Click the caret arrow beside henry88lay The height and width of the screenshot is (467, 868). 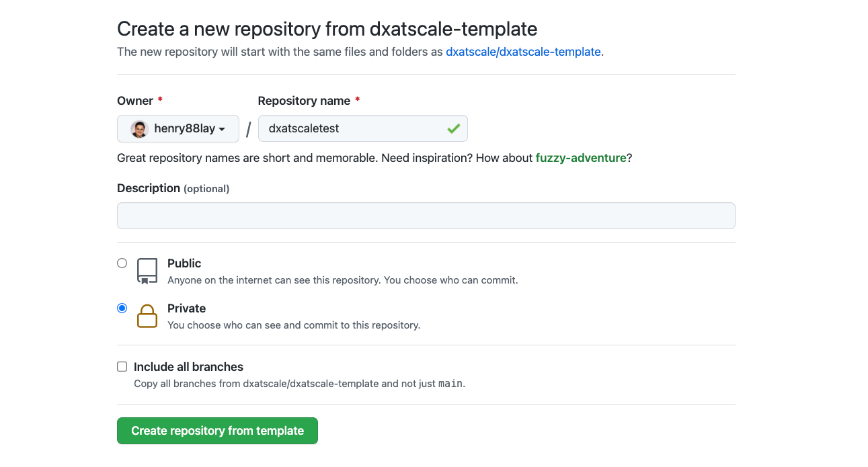[222, 129]
